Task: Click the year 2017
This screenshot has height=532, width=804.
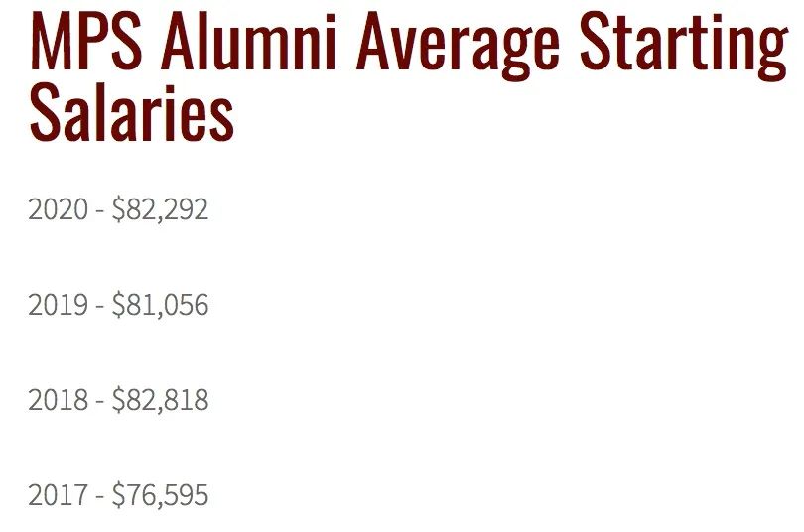Action: coord(58,495)
